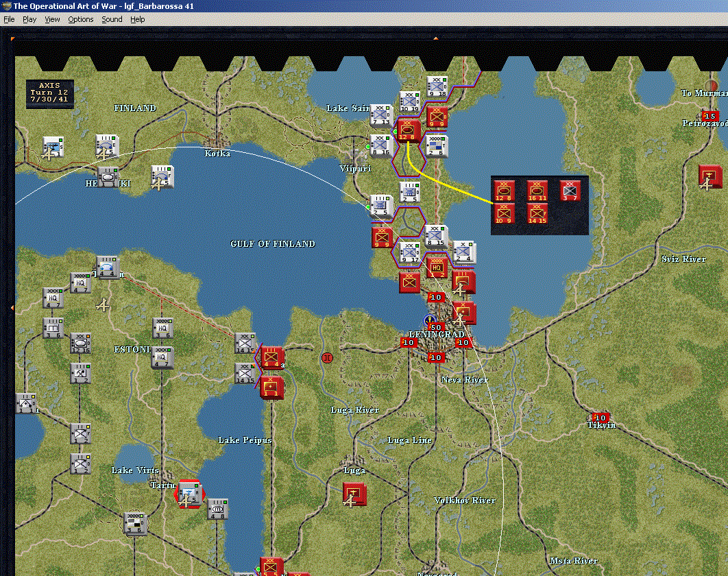Select the Finnish division rated 10 19
Image resolution: width=728 pixels, height=576 pixels.
coord(409,101)
